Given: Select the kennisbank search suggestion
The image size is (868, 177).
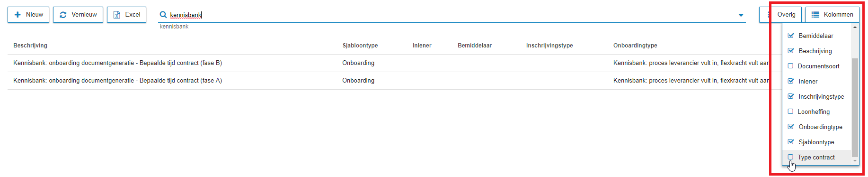Looking at the screenshot, I should [174, 27].
